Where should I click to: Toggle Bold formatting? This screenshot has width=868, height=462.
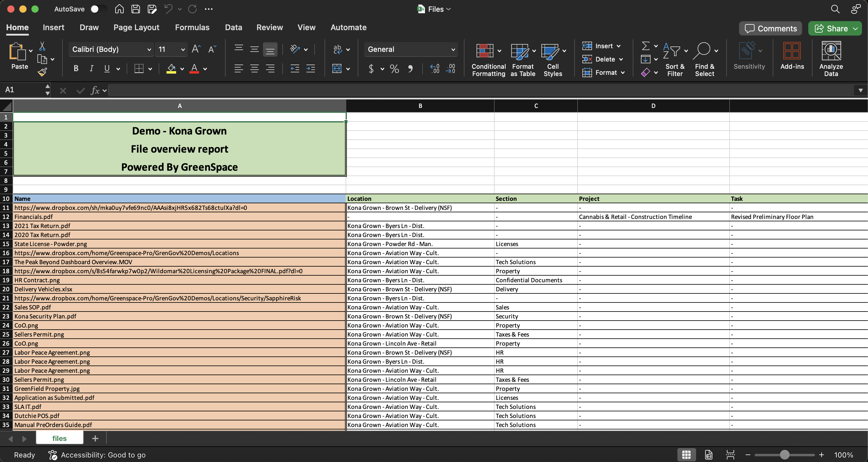(76, 69)
